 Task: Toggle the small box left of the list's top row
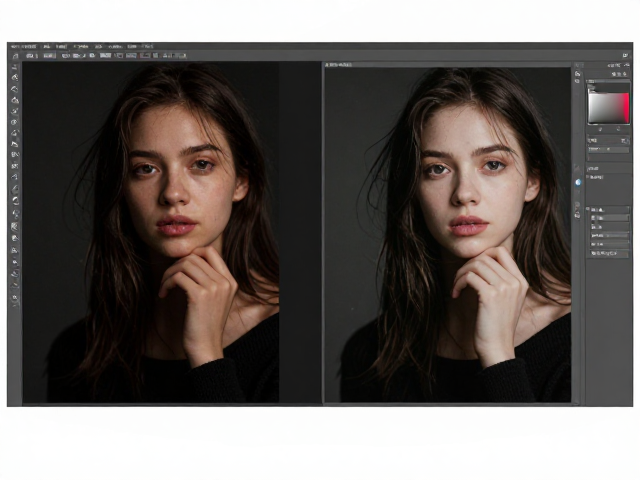(x=588, y=209)
